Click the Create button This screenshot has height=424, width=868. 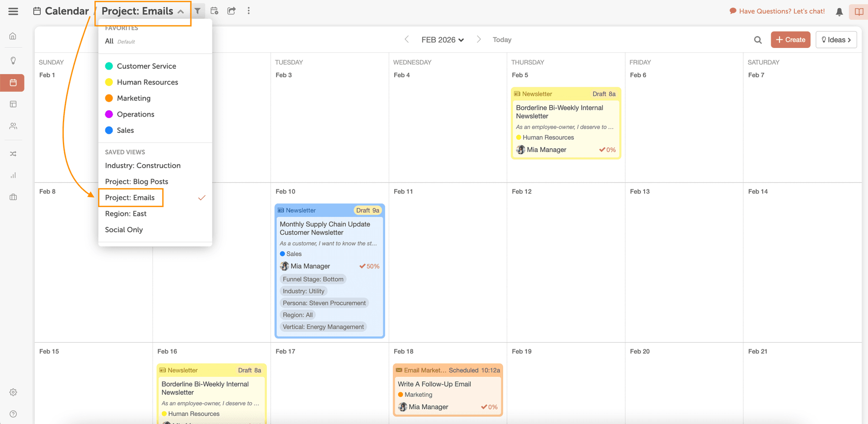pyautogui.click(x=790, y=40)
